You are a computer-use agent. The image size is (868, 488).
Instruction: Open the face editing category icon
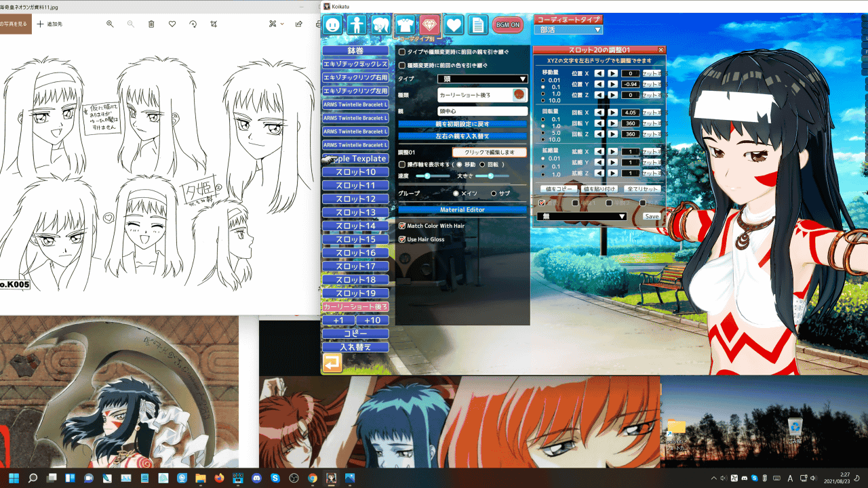tap(332, 25)
